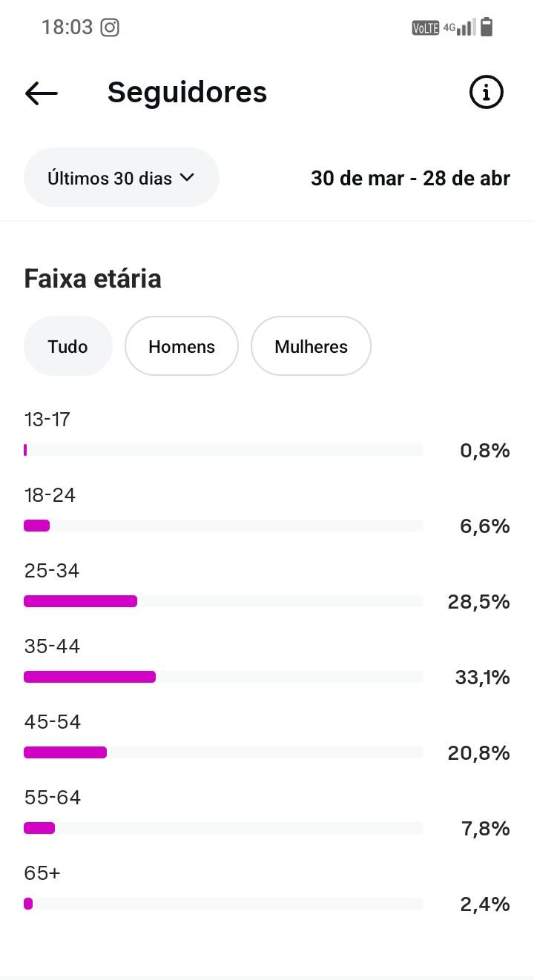Viewport: 534px width, 980px height.
Task: Select the 18-24 age range label
Action: 50,495
